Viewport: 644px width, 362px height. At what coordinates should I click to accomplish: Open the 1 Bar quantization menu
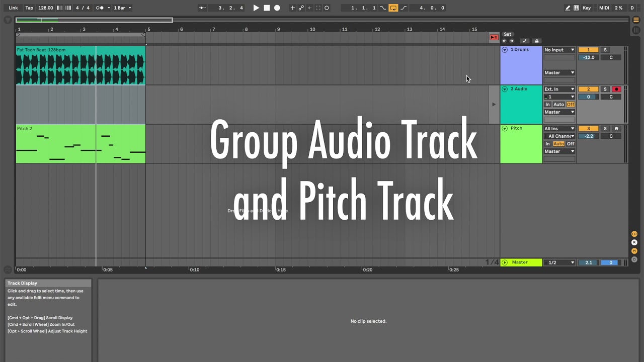click(122, 8)
